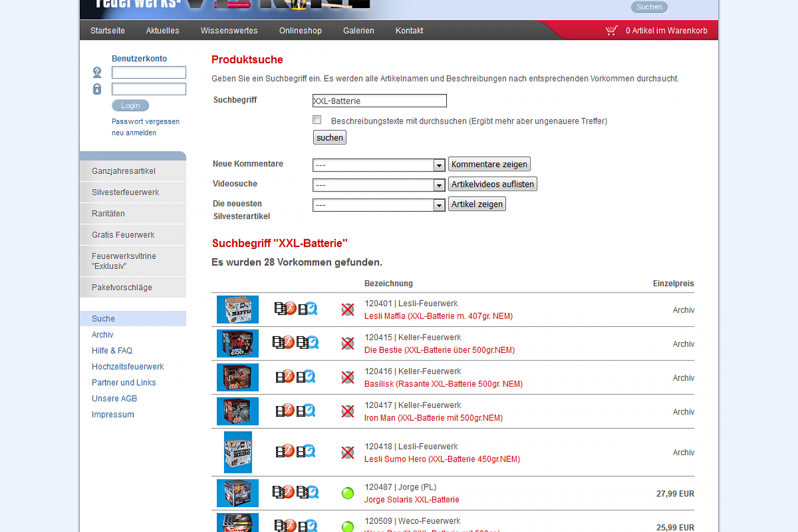Open Unsere AGB sidebar link

114,398
